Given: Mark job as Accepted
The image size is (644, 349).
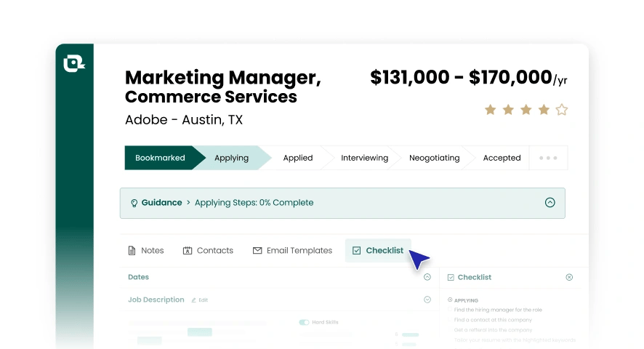Looking at the screenshot, I should coord(502,158).
